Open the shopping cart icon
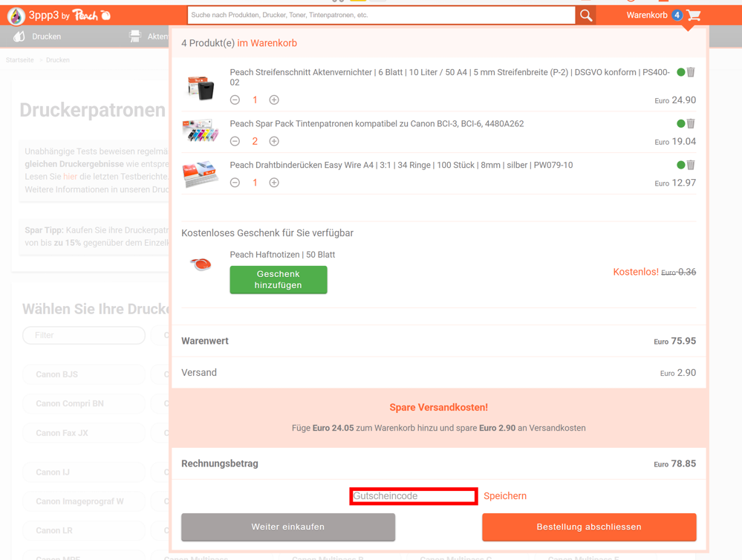 pyautogui.click(x=693, y=15)
